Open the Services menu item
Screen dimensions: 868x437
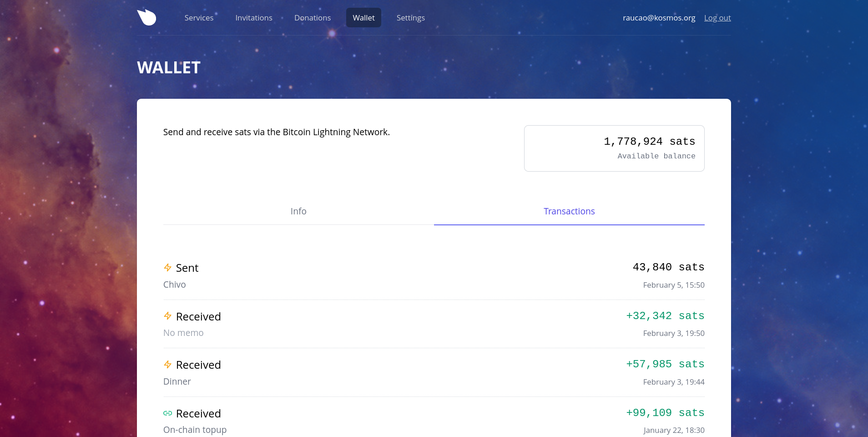pyautogui.click(x=199, y=18)
